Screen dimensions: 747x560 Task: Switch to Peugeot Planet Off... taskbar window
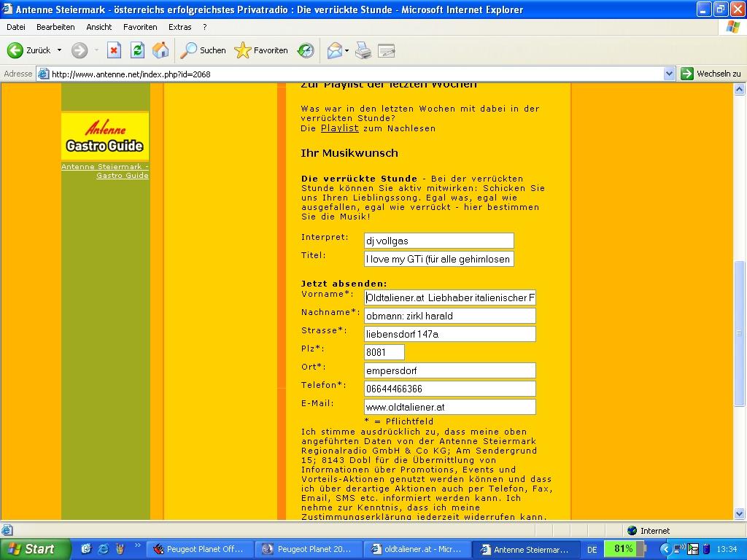click(x=200, y=550)
